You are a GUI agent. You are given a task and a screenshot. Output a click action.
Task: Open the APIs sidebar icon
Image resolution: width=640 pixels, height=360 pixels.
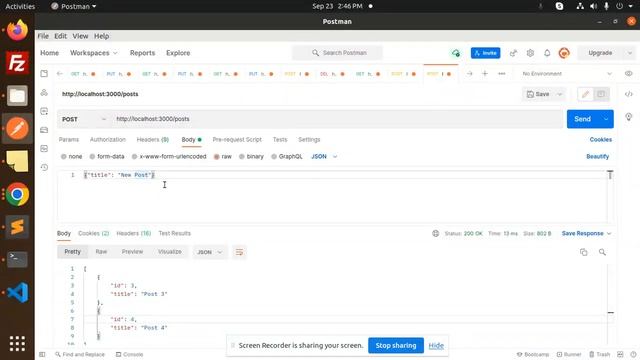(44, 93)
